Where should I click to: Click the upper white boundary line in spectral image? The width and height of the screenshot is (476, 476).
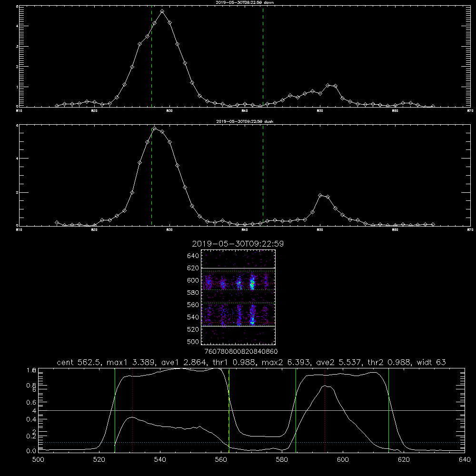238,268
